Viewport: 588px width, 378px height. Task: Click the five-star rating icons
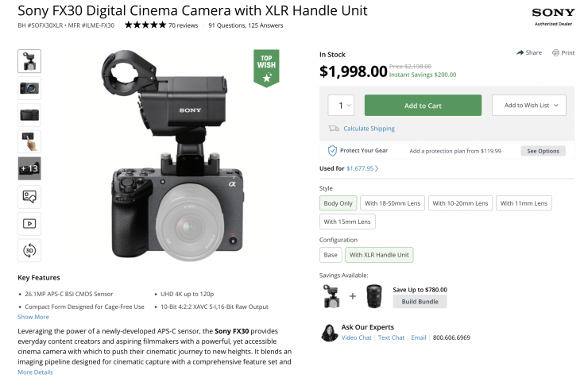click(x=143, y=25)
